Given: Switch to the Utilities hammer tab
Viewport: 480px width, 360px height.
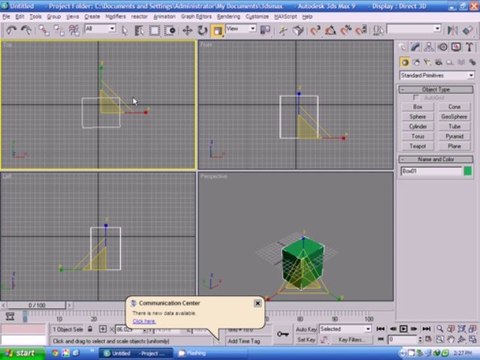Looking at the screenshot, I should click(469, 47).
